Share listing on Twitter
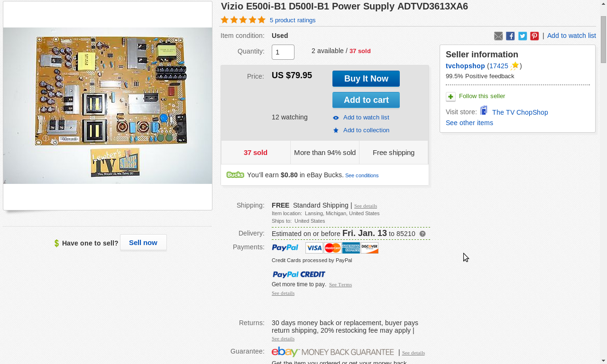This screenshot has width=607, height=364. tap(523, 36)
